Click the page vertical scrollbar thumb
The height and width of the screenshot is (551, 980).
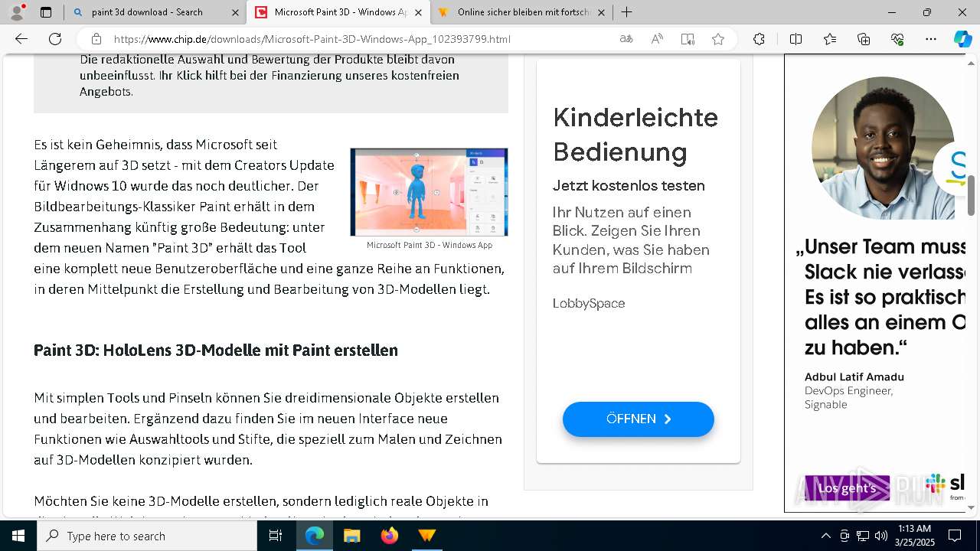(x=972, y=195)
